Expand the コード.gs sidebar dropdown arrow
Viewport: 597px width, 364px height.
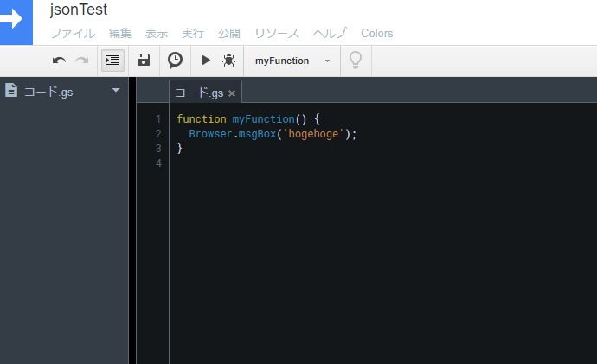(116, 90)
